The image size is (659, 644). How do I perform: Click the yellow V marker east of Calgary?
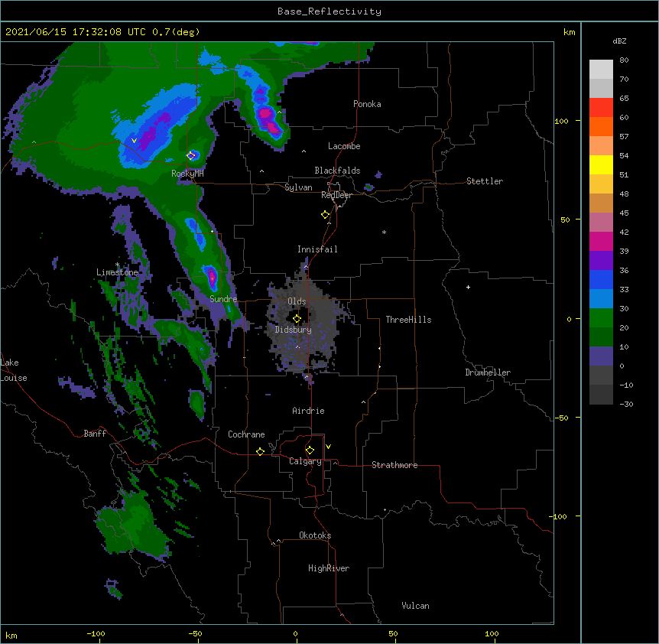328,447
